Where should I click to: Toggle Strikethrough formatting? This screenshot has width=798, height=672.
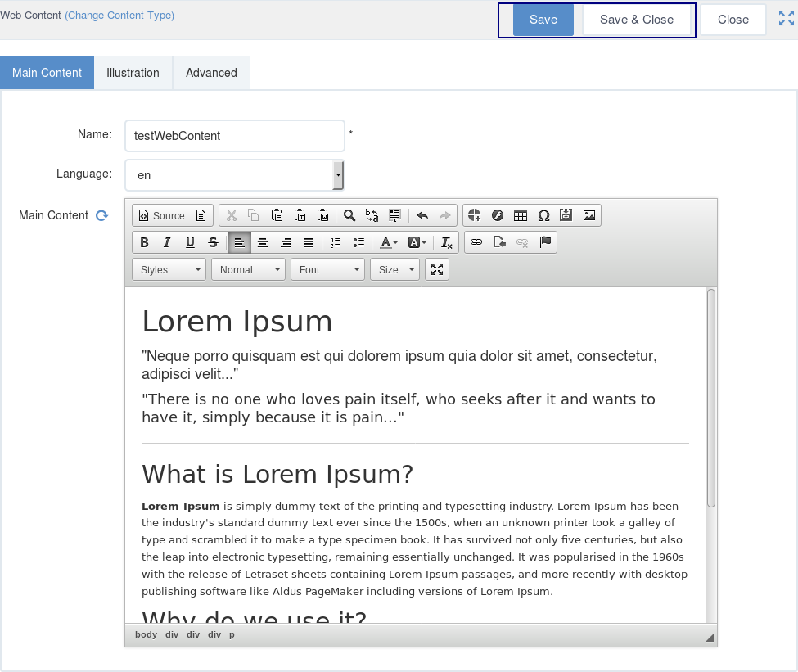[214, 242]
